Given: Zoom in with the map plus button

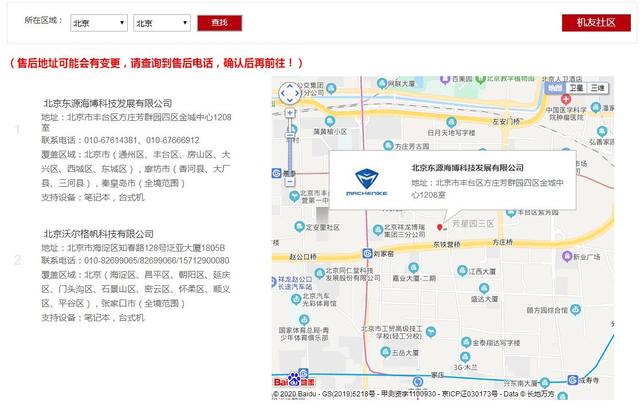Looking at the screenshot, I should click(x=290, y=113).
